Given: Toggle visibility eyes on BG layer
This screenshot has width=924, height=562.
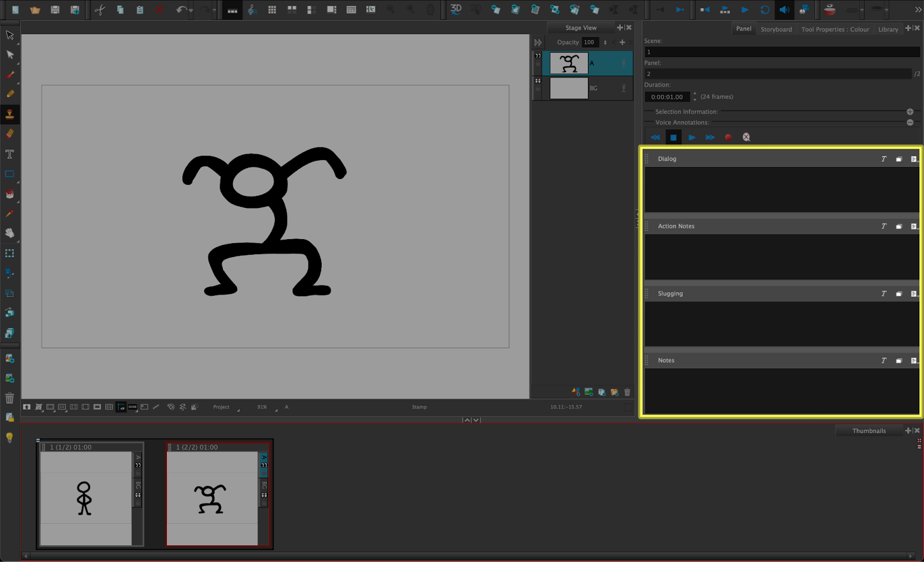Looking at the screenshot, I should (538, 81).
